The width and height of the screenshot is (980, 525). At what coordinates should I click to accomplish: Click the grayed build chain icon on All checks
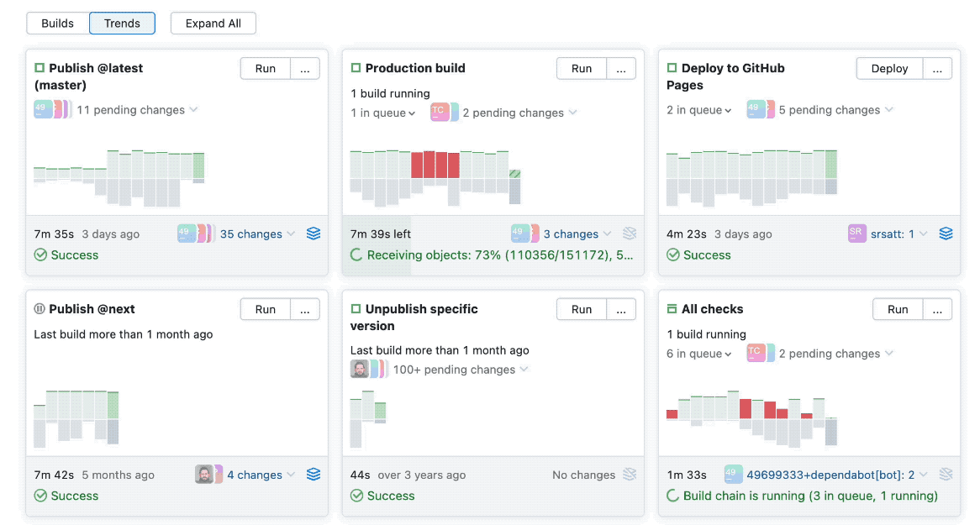tap(946, 475)
